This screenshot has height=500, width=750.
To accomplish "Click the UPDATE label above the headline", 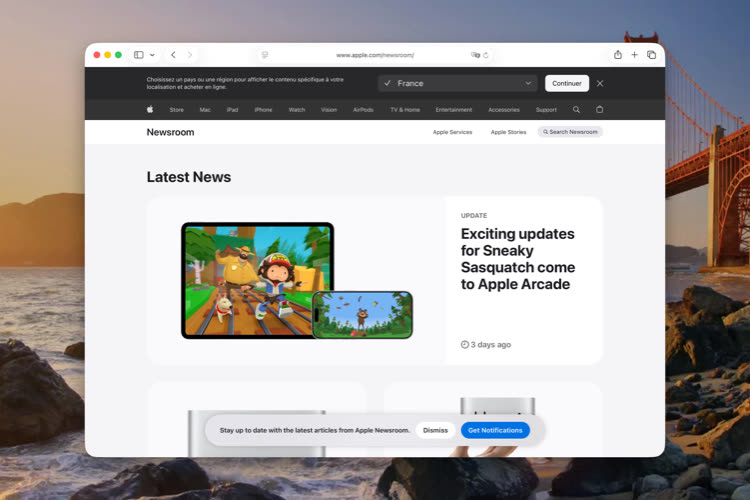I will tap(474, 216).
